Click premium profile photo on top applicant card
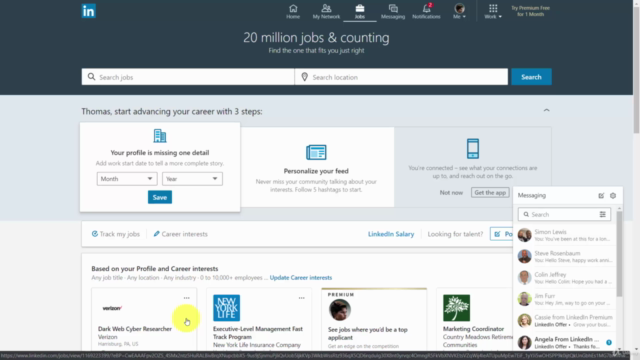This screenshot has width=640, height=360. pyautogui.click(x=340, y=310)
